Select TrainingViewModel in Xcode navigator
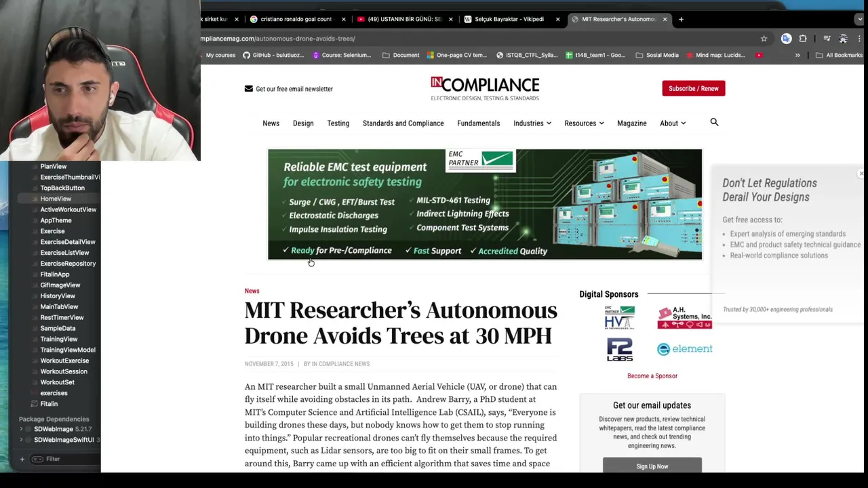This screenshot has height=488, width=868. pos(68,350)
